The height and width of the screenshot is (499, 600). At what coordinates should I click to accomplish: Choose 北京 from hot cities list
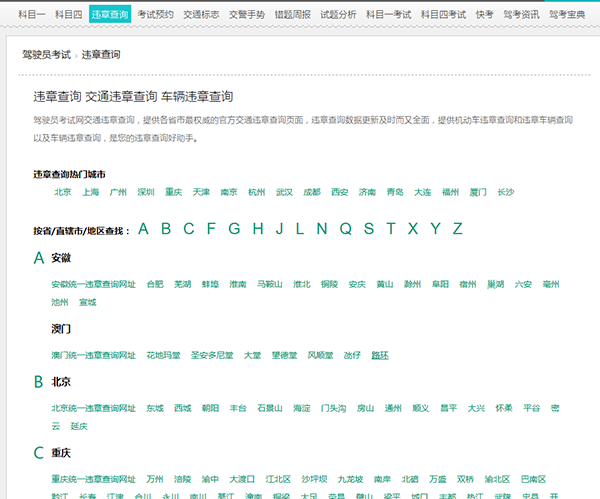tap(62, 192)
